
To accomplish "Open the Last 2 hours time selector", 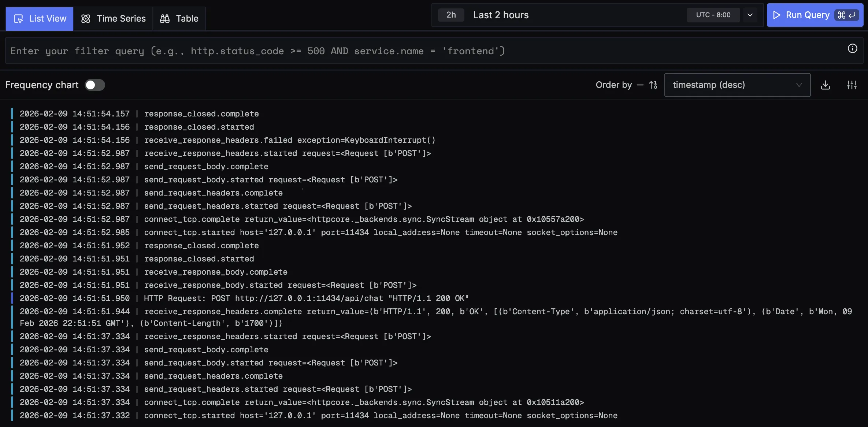I will [x=501, y=15].
